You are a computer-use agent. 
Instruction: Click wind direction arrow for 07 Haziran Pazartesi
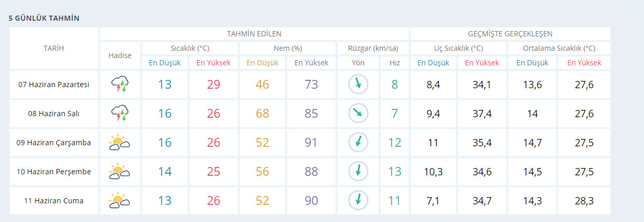[358, 84]
